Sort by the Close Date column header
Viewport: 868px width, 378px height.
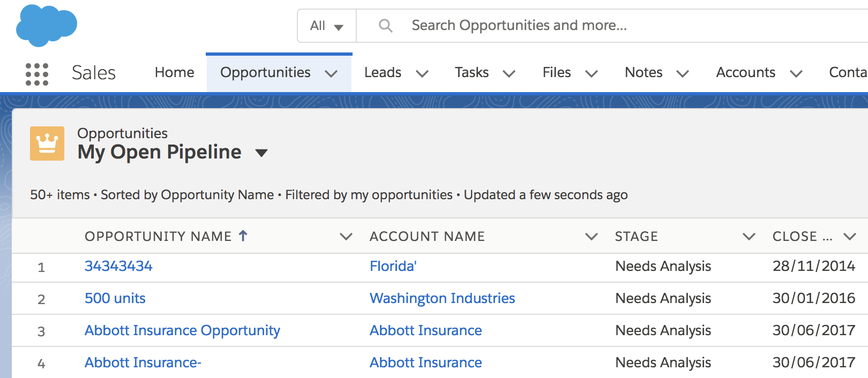pos(802,236)
